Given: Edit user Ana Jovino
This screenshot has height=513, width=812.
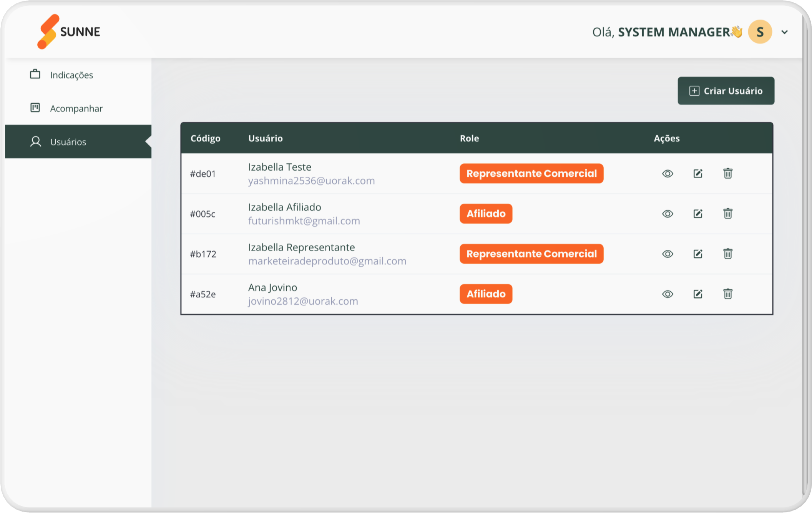Looking at the screenshot, I should tap(698, 294).
